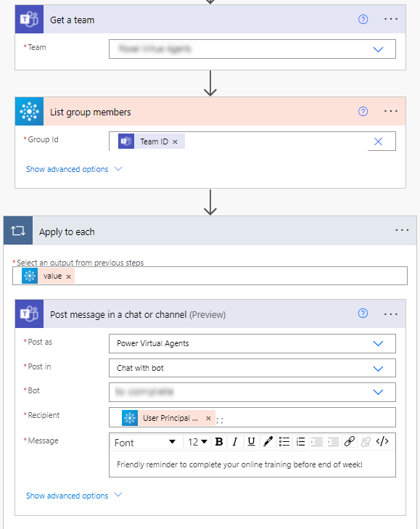Click into the message body text

(x=239, y=464)
